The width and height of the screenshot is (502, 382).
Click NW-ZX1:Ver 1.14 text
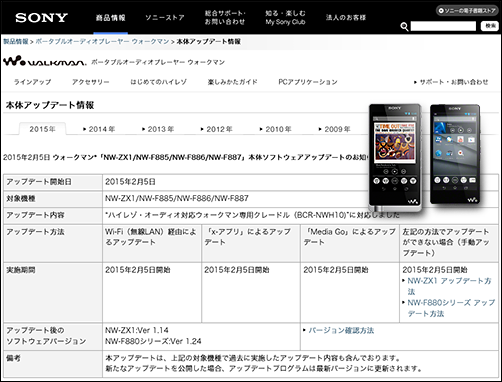(137, 330)
